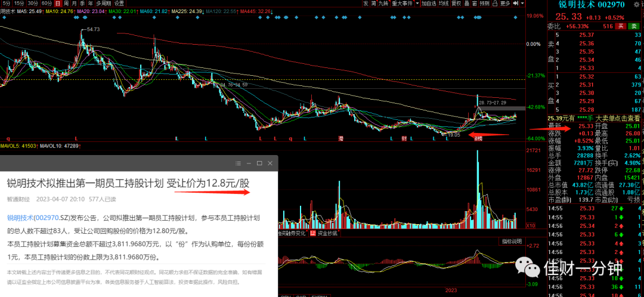
Task: Open the stock settings gear icon
Action: pyautogui.click(x=636, y=5)
